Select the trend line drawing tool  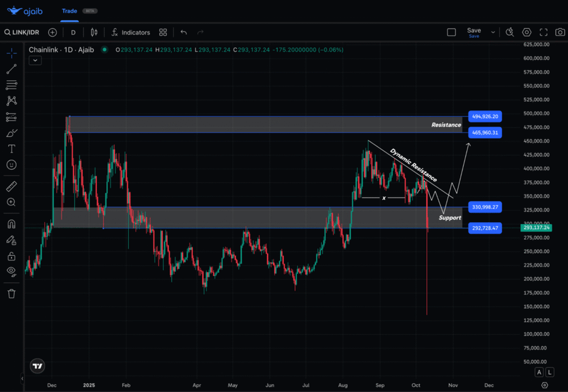(x=11, y=69)
